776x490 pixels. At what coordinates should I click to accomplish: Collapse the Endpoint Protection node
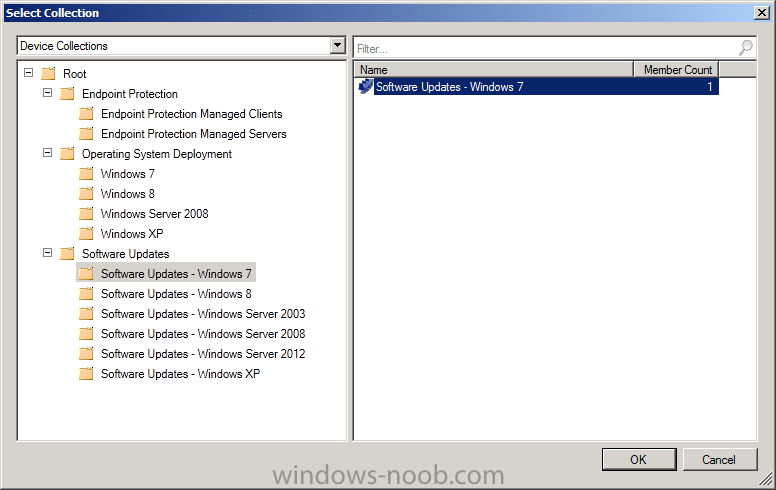48,93
